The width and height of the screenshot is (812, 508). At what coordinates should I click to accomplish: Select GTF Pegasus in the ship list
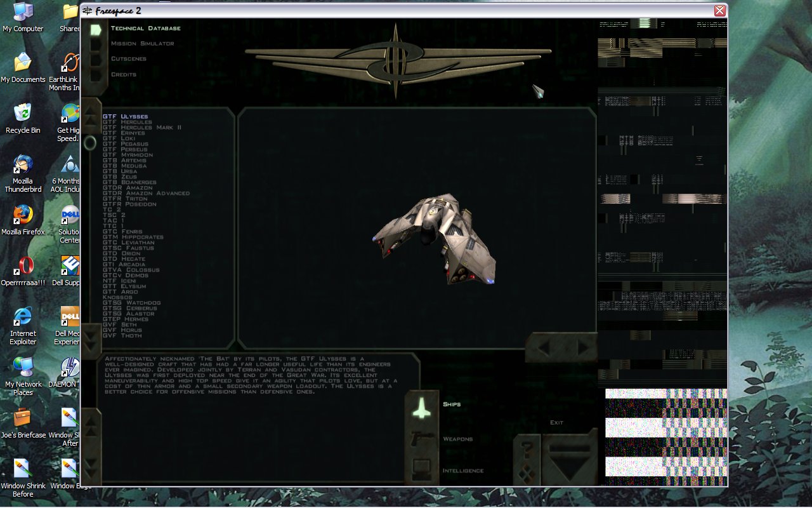125,144
